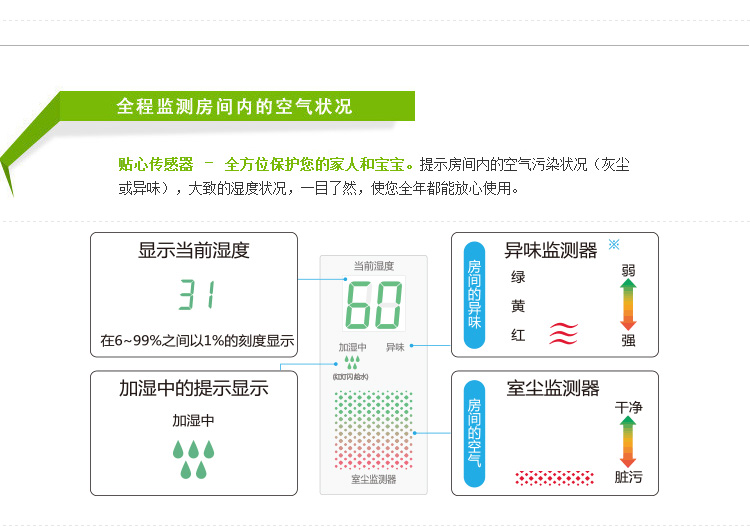The image size is (750, 527).
Task: Click the red dotted dust pattern bar
Action: (x=548, y=477)
